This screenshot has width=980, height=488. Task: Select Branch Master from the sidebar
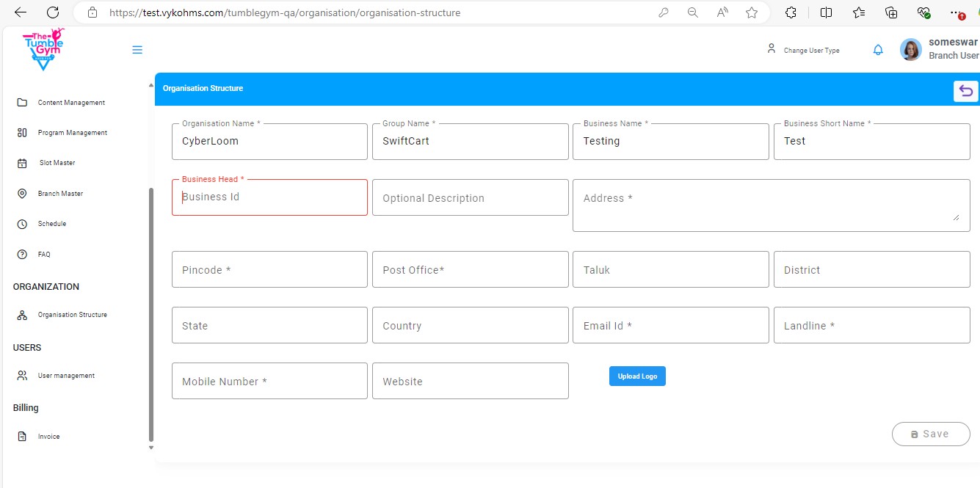[60, 194]
